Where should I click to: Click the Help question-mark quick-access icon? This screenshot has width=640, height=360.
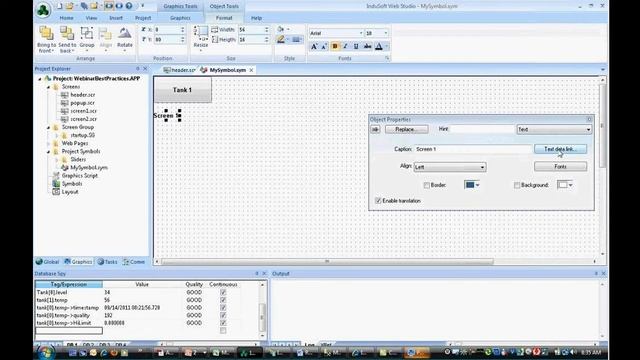129,6
